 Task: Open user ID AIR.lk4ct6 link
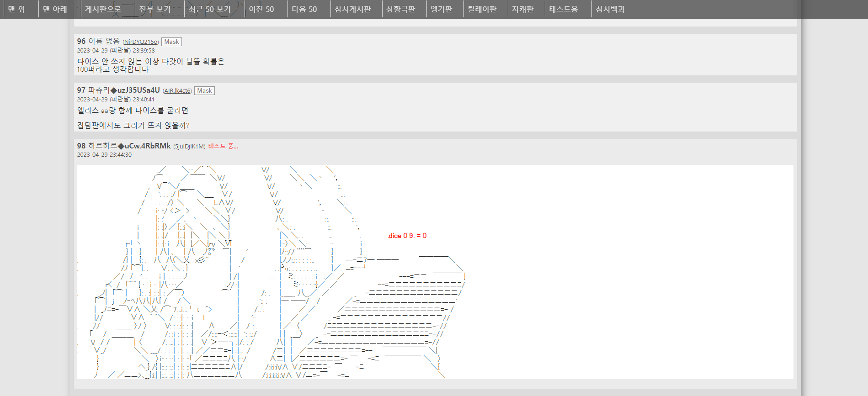click(x=177, y=91)
